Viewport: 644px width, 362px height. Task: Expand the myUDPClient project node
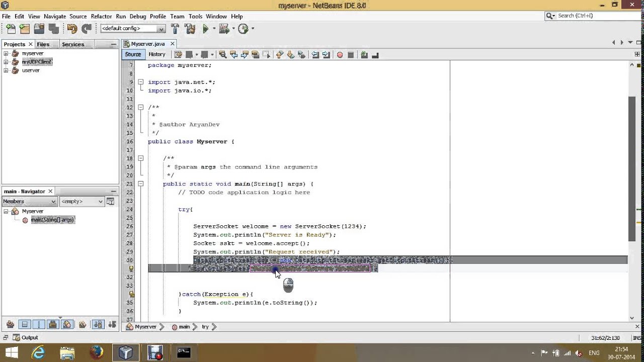6,62
